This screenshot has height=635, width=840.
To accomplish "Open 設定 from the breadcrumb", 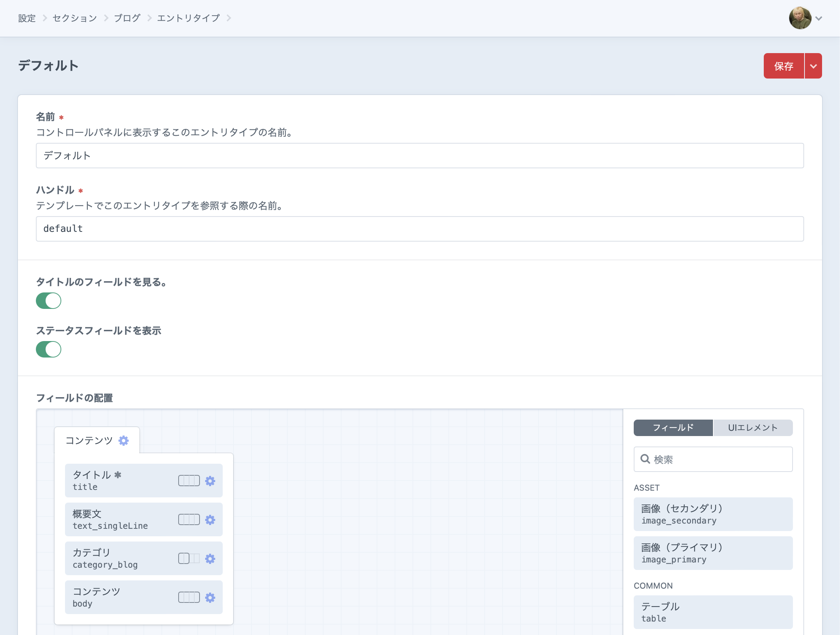I will (x=26, y=18).
